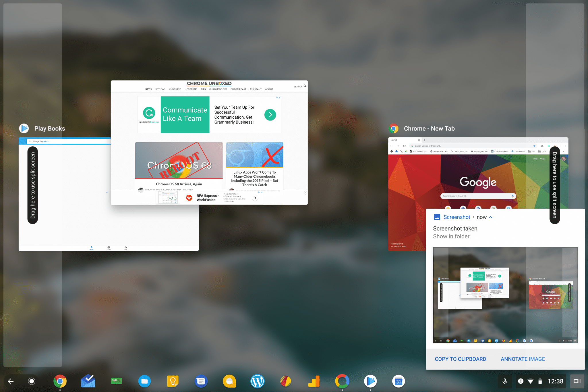The image size is (588, 392).
Task: Open the Inbox by Gmail app
Action: (88, 381)
